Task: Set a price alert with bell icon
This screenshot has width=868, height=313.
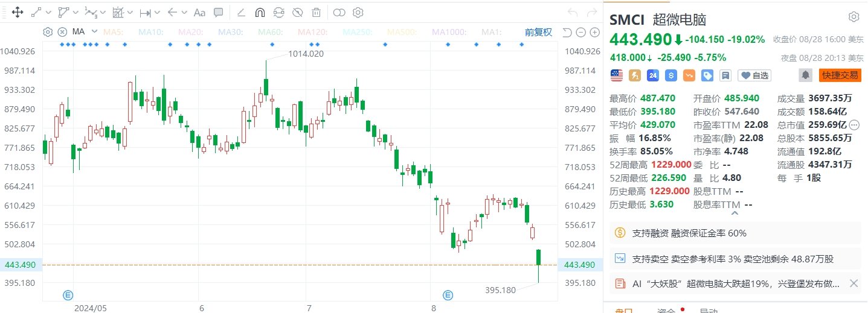Action: click(x=805, y=75)
